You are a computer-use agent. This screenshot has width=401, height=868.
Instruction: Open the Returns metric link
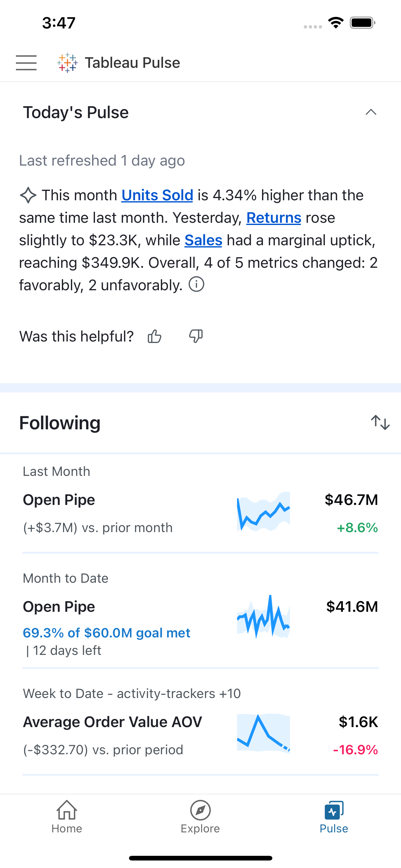(274, 218)
